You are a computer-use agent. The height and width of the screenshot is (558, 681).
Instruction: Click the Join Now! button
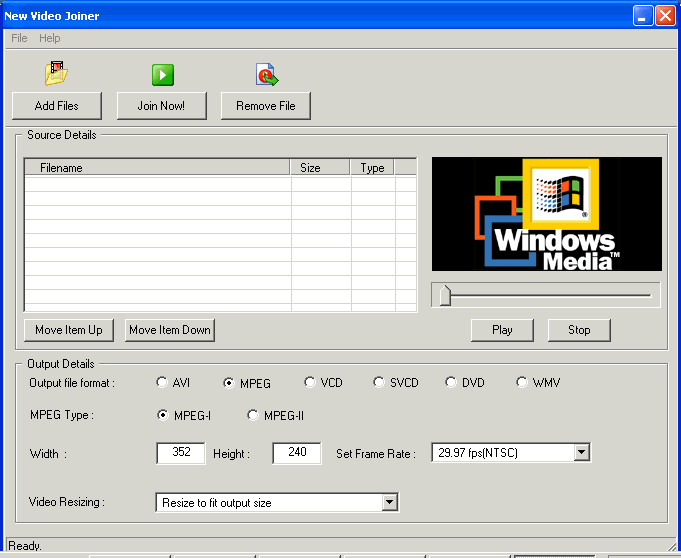pyautogui.click(x=162, y=106)
